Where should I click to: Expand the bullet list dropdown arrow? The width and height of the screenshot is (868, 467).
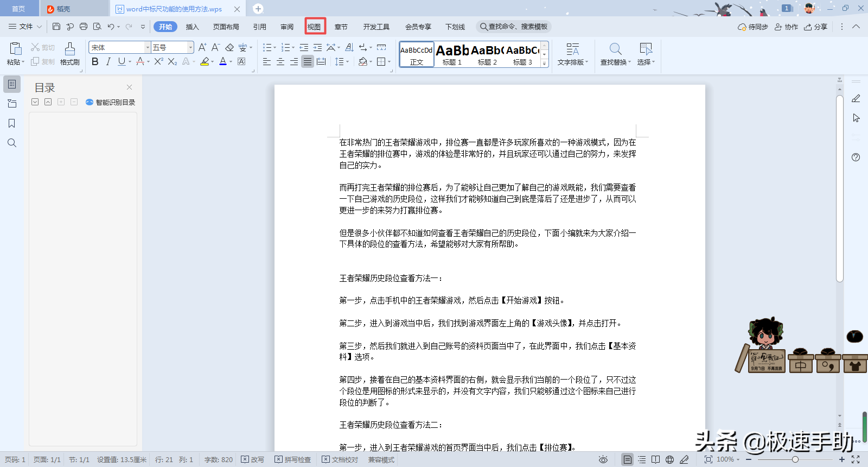(x=275, y=48)
